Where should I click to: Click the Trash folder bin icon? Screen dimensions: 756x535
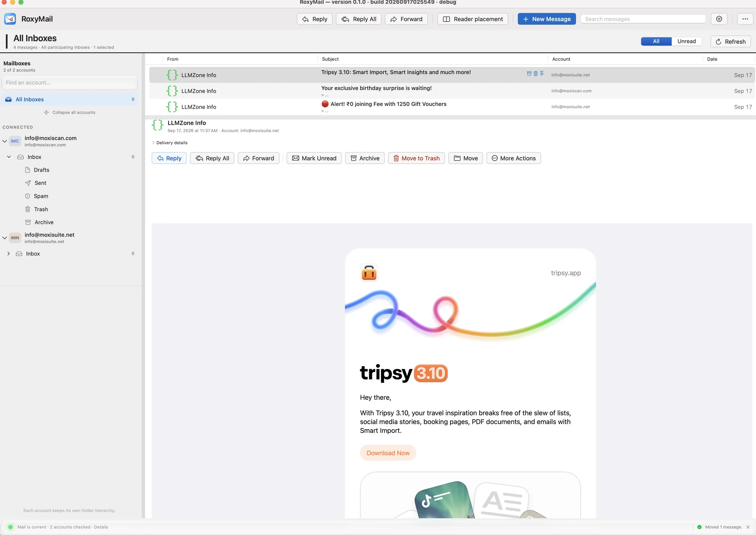pyautogui.click(x=28, y=209)
